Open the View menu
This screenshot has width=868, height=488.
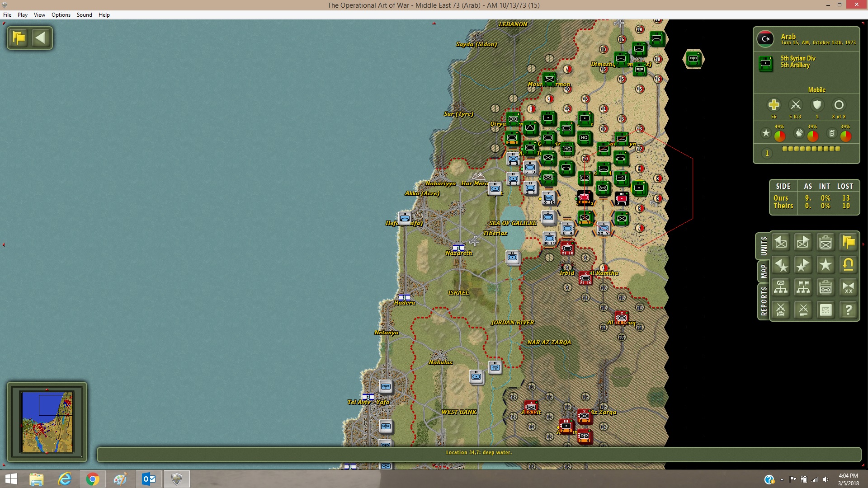pos(39,15)
